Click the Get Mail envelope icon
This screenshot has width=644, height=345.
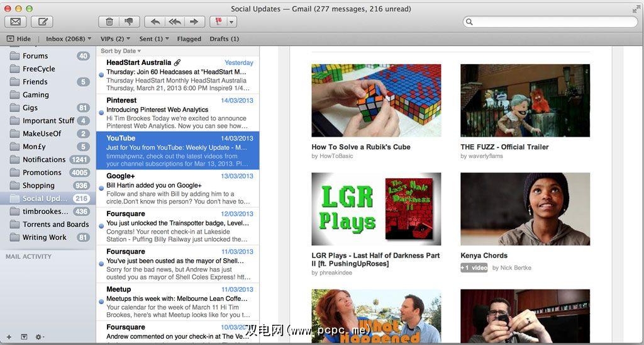point(16,22)
